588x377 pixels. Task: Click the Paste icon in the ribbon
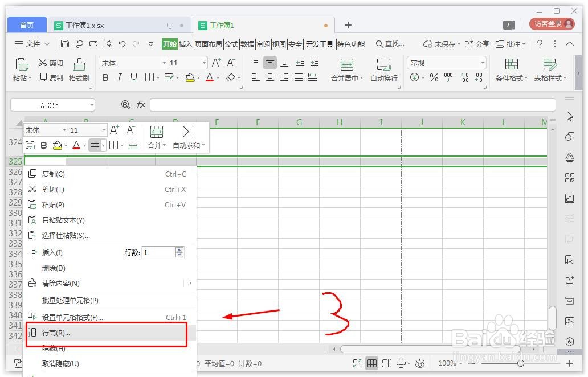[22, 64]
